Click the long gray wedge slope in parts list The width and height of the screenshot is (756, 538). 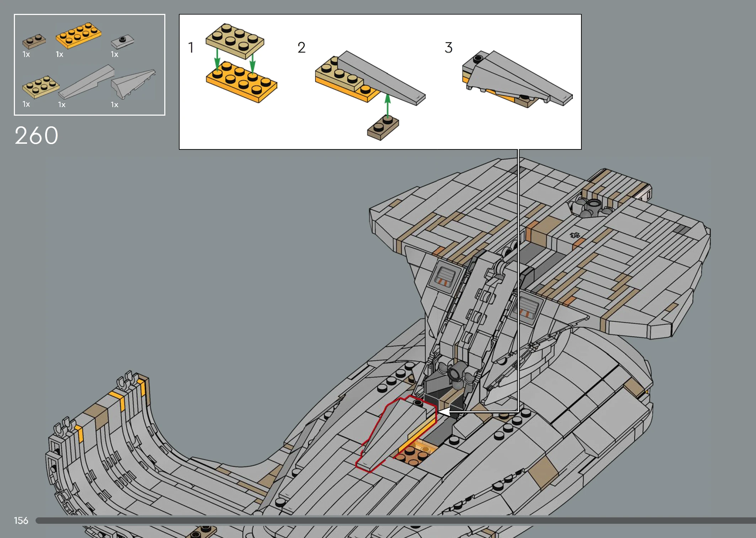[86, 82]
